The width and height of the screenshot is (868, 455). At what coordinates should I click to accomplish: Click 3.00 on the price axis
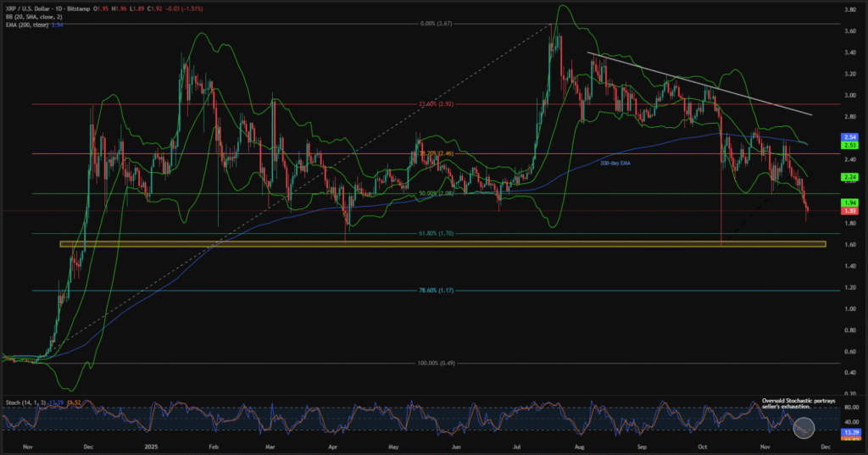[850, 95]
